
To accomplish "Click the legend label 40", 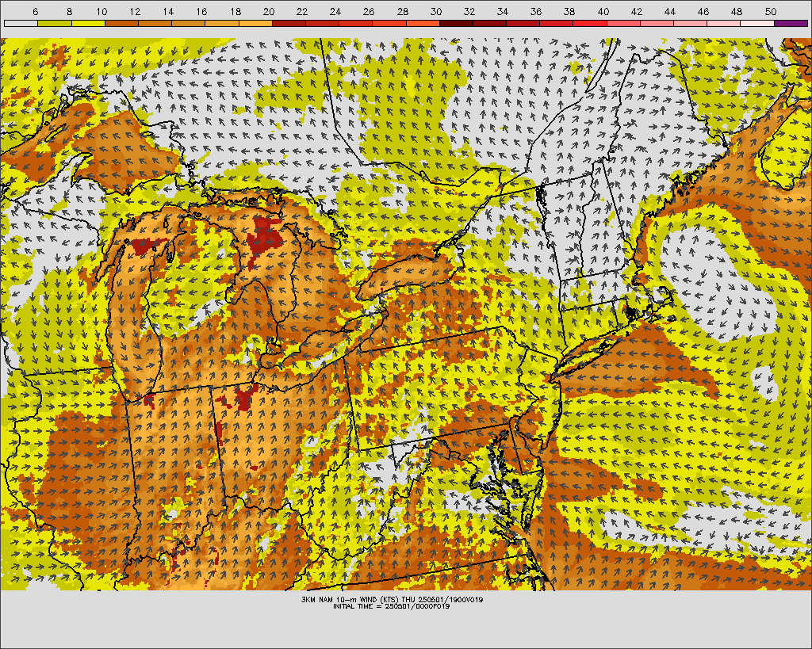I will 603,11.
